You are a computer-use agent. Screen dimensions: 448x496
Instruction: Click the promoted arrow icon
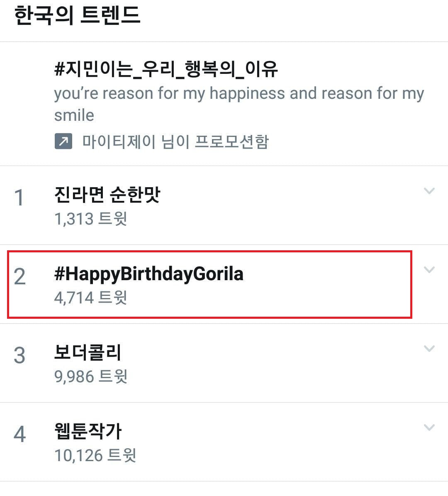pos(63,142)
